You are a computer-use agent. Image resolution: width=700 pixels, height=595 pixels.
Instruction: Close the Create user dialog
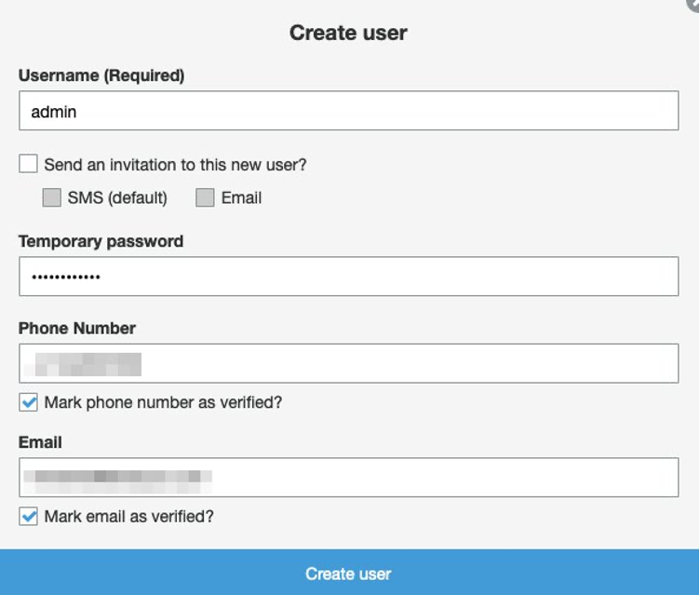[x=694, y=4]
